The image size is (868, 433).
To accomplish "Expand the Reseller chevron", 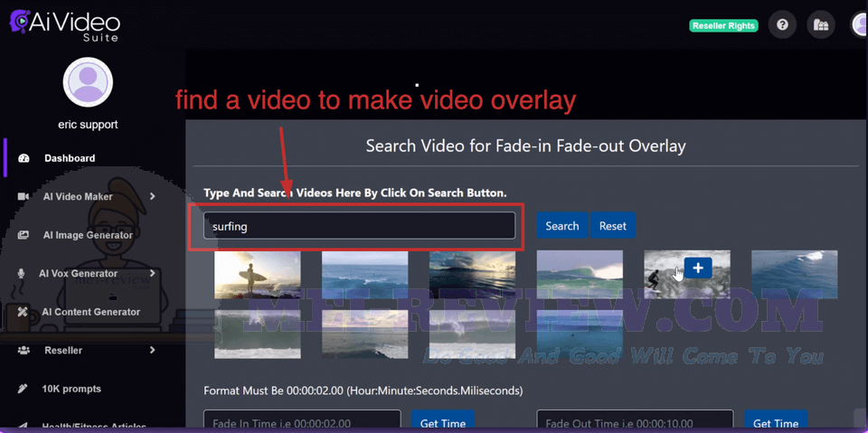I will 152,350.
